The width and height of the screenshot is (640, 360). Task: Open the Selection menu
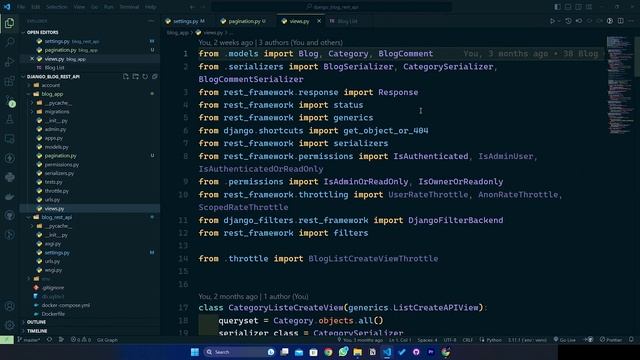[x=57, y=7]
